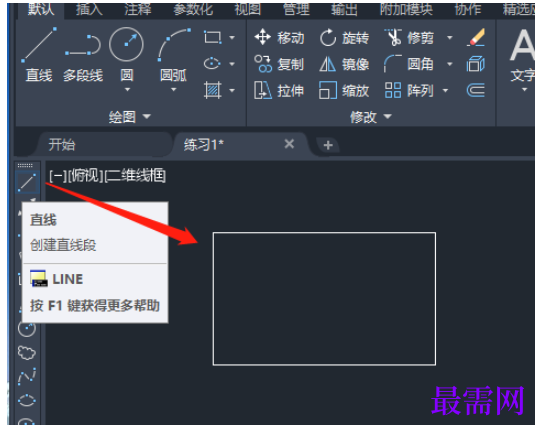
Task: Click the ellipse tool in left toolbar
Action: pyautogui.click(x=27, y=400)
